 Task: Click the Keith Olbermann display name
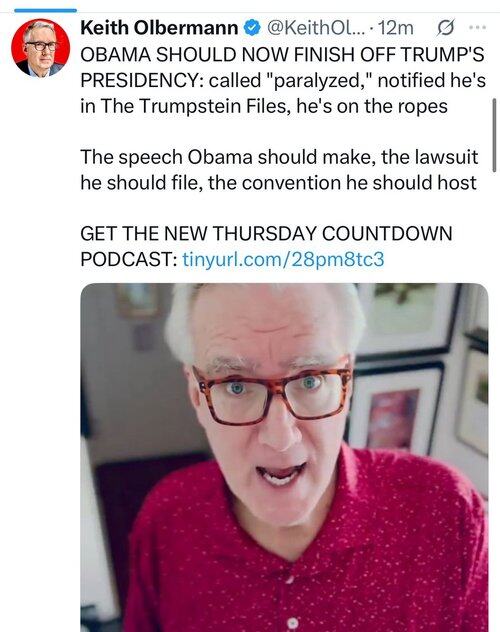(x=159, y=28)
